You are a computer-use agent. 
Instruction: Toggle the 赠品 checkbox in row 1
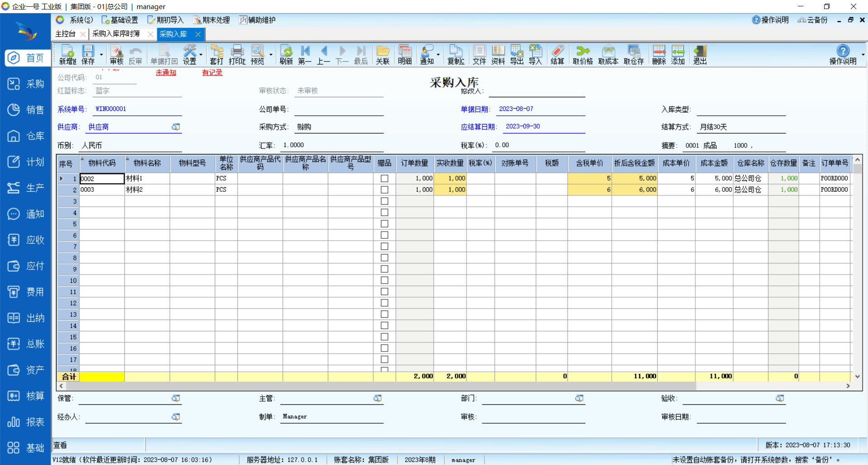click(x=384, y=179)
